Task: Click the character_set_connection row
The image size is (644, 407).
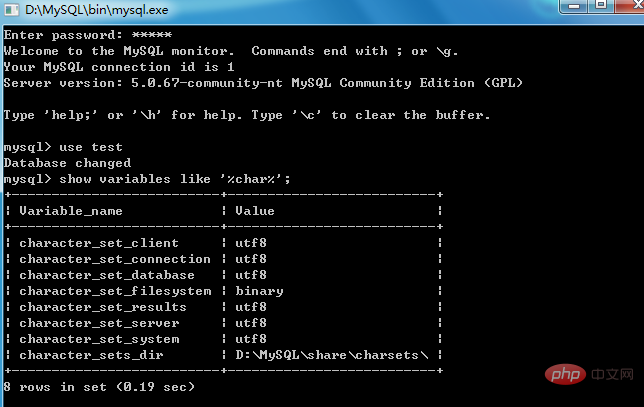Action: click(224, 259)
